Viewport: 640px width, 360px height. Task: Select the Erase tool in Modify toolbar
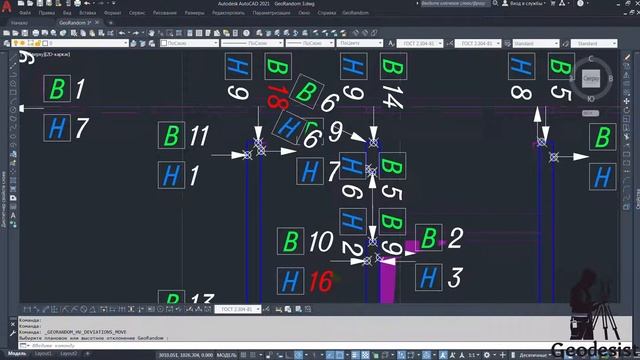pos(627,57)
